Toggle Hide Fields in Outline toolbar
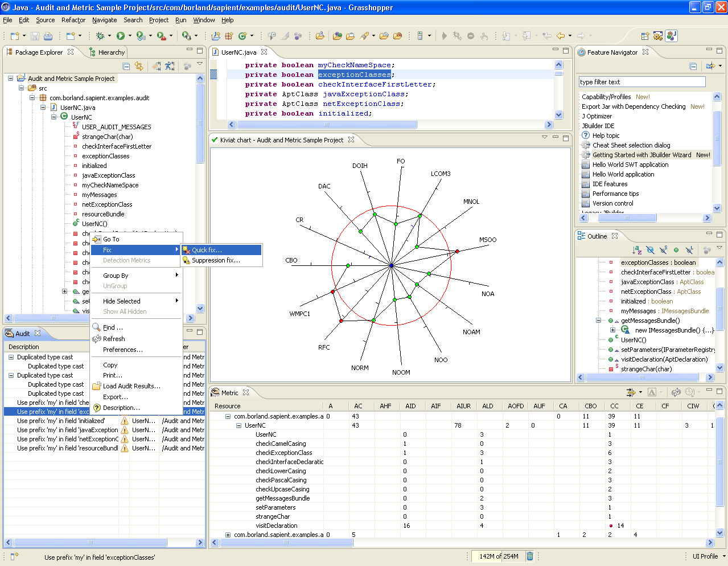Viewport: 728px width, 566px height. point(650,250)
